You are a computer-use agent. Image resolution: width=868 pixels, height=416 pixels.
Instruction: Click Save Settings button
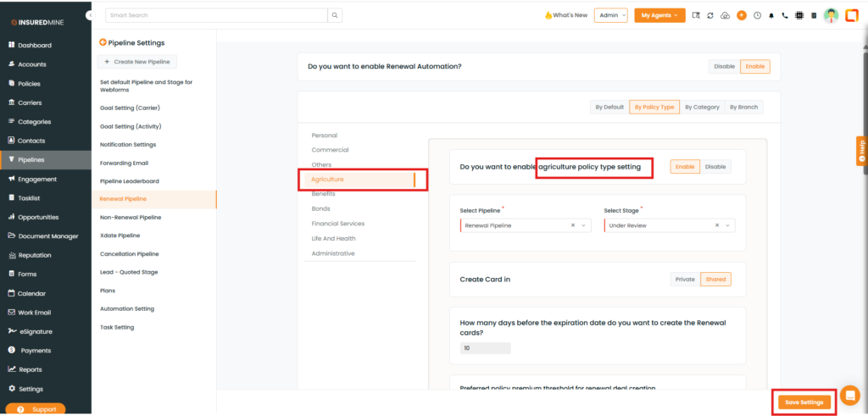click(804, 402)
